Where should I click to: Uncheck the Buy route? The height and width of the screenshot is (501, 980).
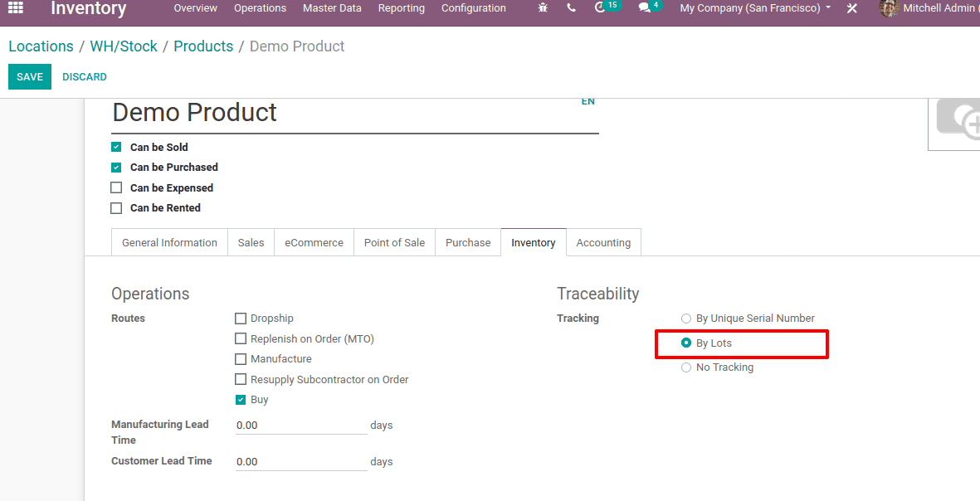pos(241,400)
